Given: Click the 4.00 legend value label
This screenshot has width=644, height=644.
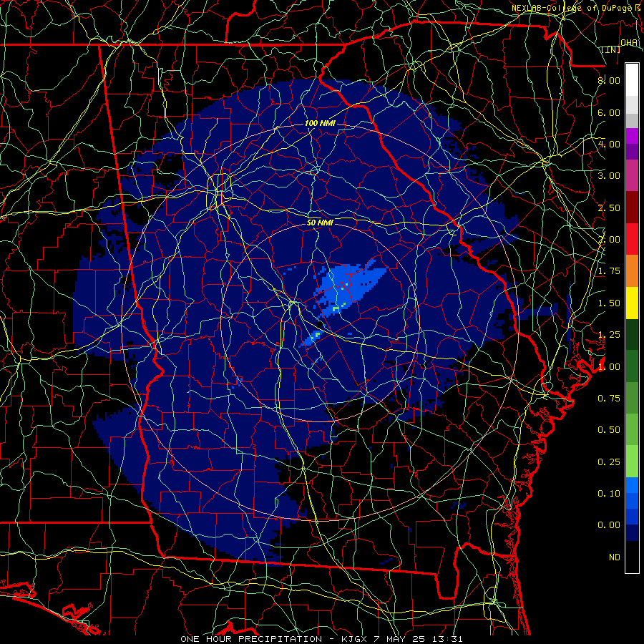Looking at the screenshot, I should click(x=609, y=145).
